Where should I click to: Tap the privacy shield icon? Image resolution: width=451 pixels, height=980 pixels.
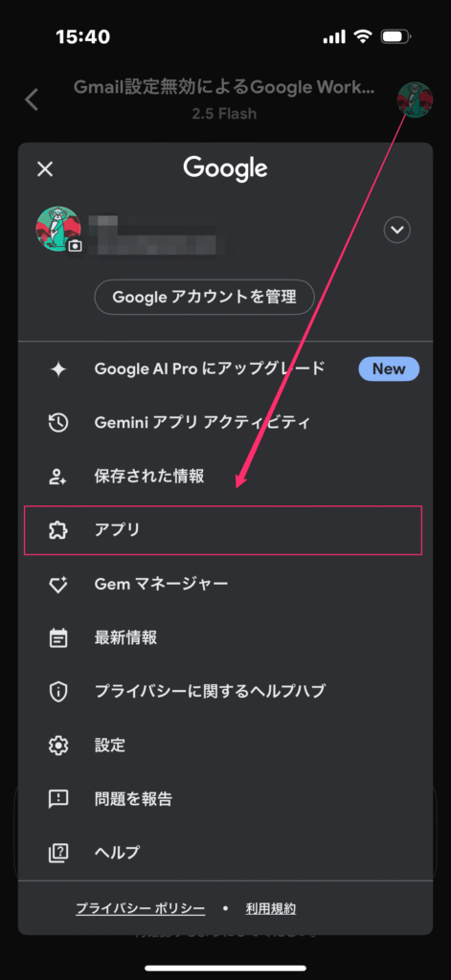click(58, 691)
